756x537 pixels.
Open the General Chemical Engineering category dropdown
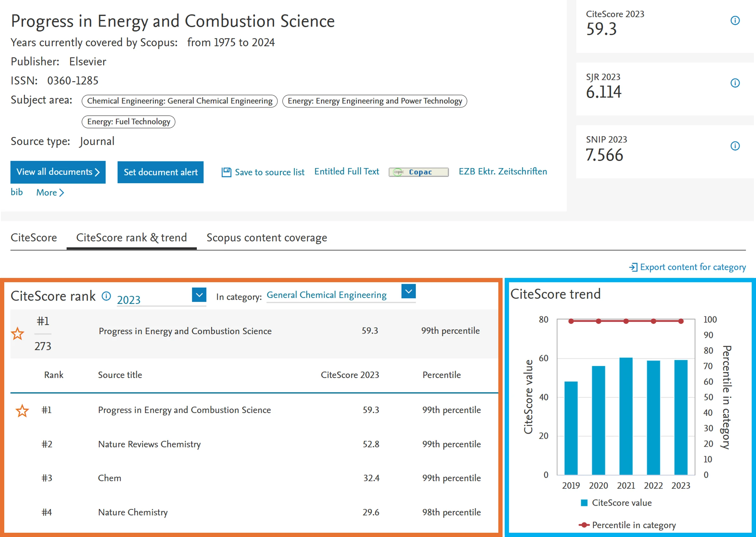click(408, 291)
